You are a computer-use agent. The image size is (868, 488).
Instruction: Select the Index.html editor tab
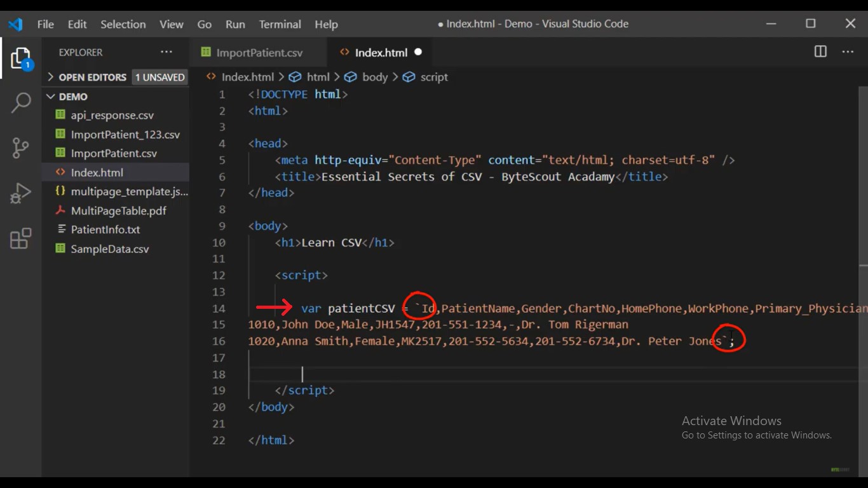click(379, 52)
